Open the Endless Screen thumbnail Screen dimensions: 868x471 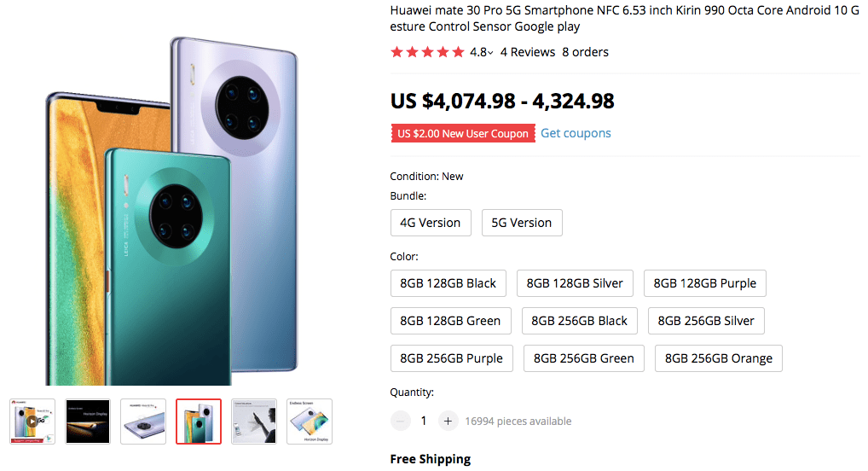[310, 422]
